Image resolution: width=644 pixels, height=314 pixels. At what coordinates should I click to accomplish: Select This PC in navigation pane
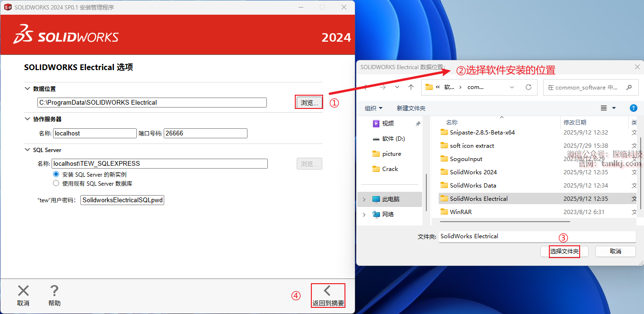[391, 199]
